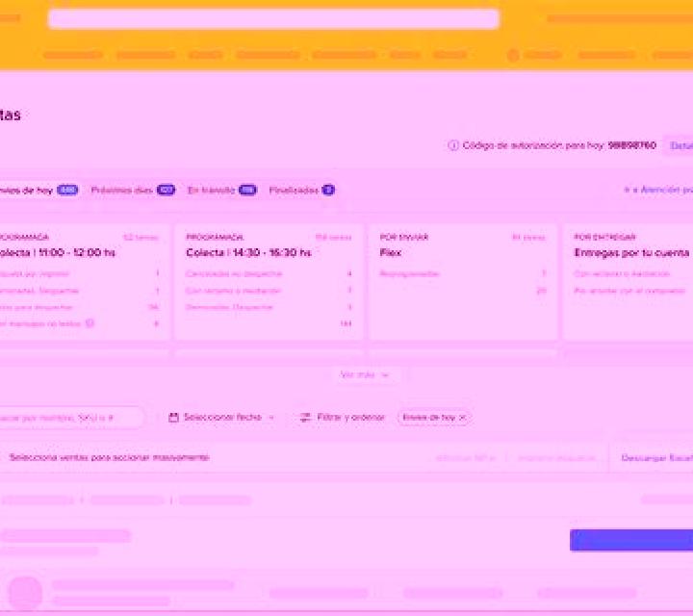Click Listas para despachar row
693x616 pixels.
coord(80,307)
